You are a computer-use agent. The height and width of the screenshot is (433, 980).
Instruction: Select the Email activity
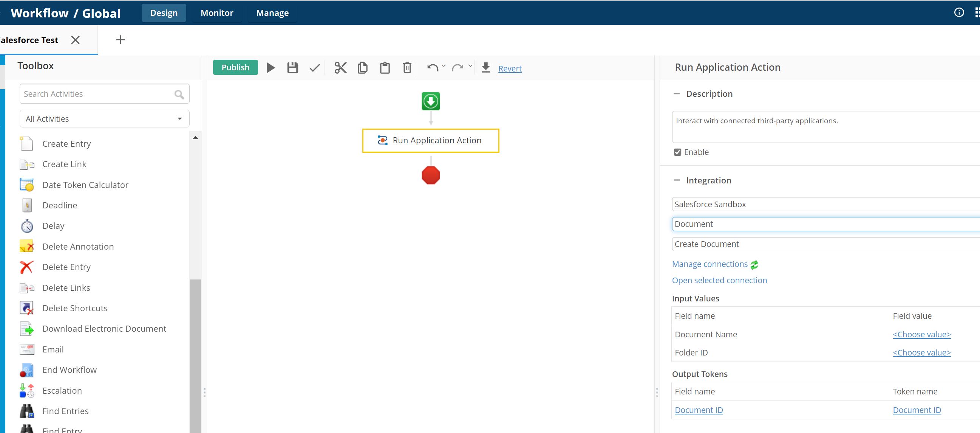(53, 349)
